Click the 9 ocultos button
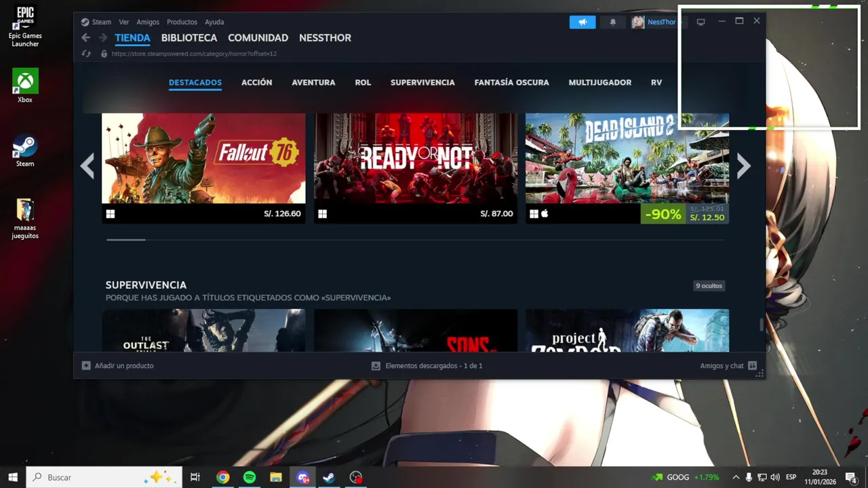This screenshot has width=868, height=488. tap(709, 285)
